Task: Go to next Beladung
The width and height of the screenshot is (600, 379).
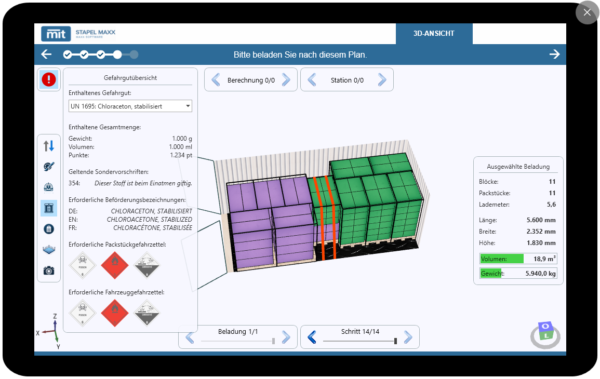Action: (286, 337)
